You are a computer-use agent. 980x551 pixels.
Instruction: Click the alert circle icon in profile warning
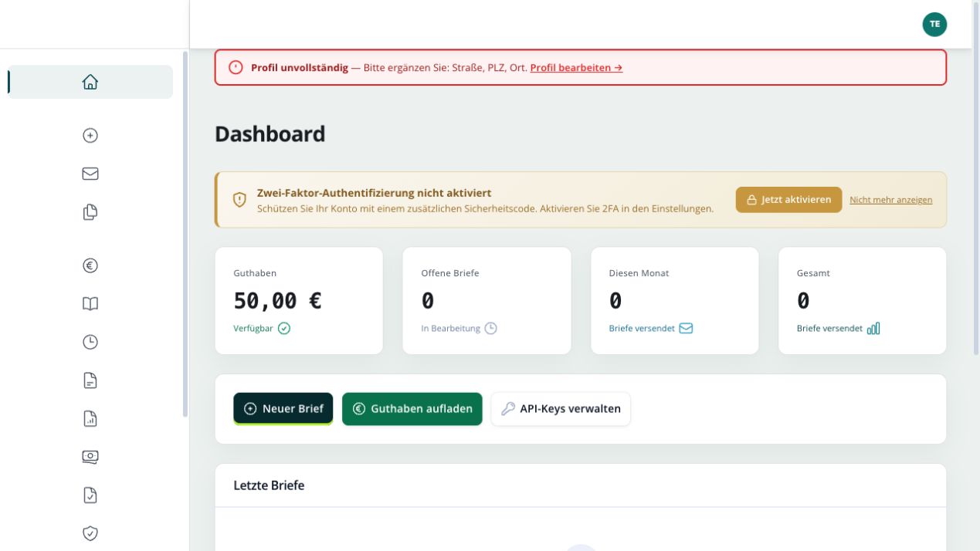click(x=236, y=67)
